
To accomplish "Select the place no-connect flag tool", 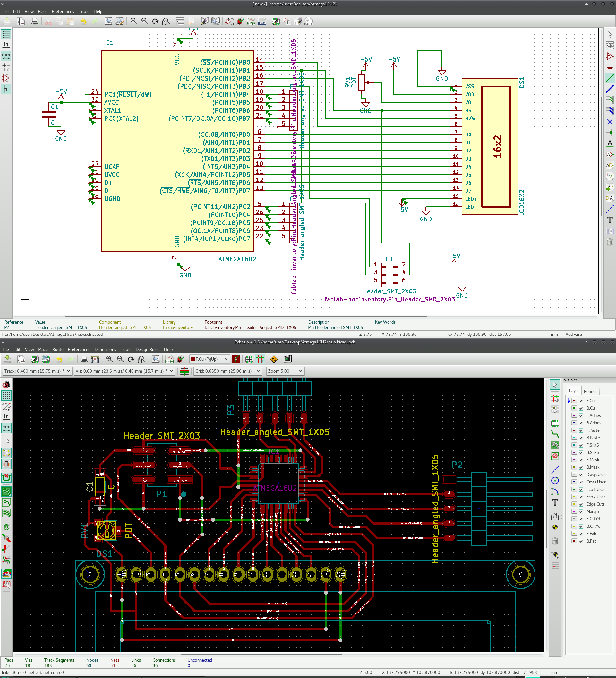I will 610,122.
